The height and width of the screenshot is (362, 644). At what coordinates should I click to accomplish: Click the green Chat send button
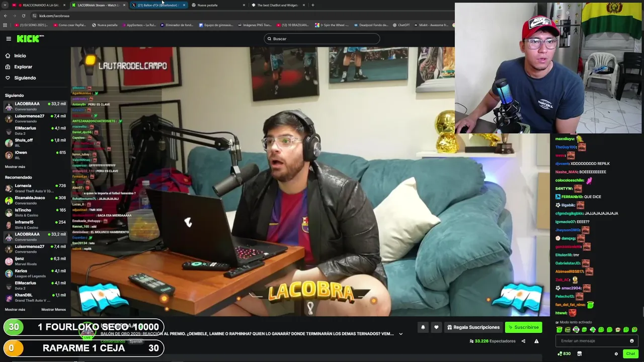point(630,354)
